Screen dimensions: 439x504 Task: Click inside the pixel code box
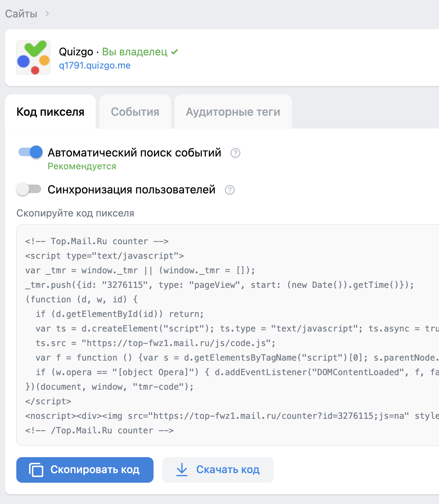228,335
